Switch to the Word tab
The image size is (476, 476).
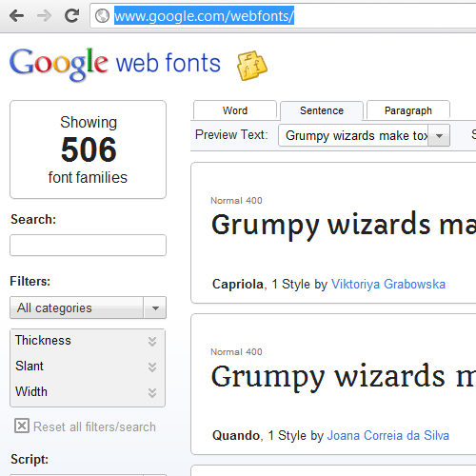click(235, 110)
